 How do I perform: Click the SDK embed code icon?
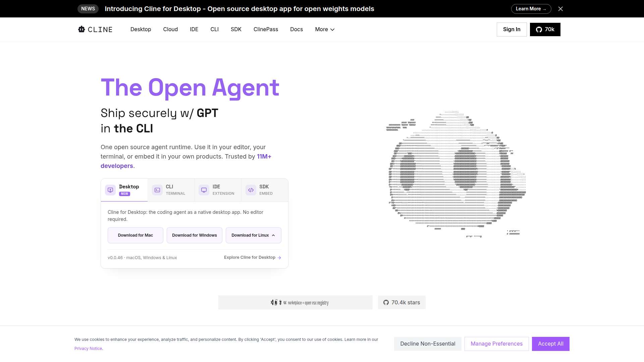(251, 190)
